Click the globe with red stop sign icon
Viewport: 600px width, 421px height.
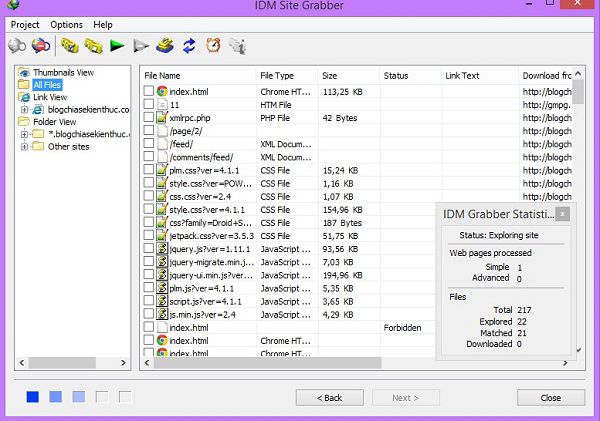point(41,46)
